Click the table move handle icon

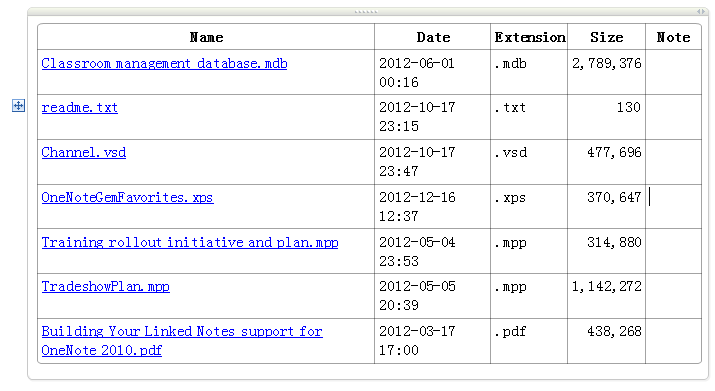(x=18, y=106)
